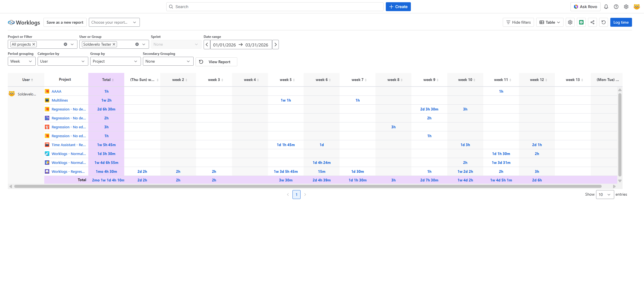Click the Create button
Image resolution: width=644 pixels, height=290 pixels.
[398, 7]
